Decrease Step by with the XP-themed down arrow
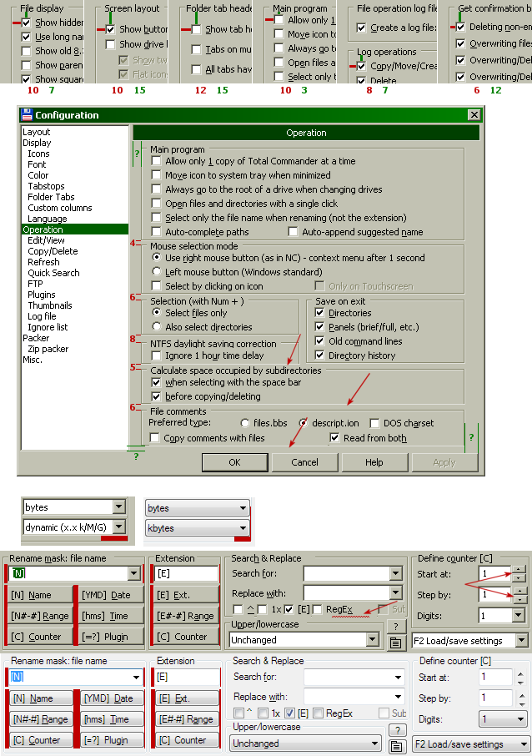Image resolution: width=532 pixels, height=756 pixels. click(x=520, y=704)
